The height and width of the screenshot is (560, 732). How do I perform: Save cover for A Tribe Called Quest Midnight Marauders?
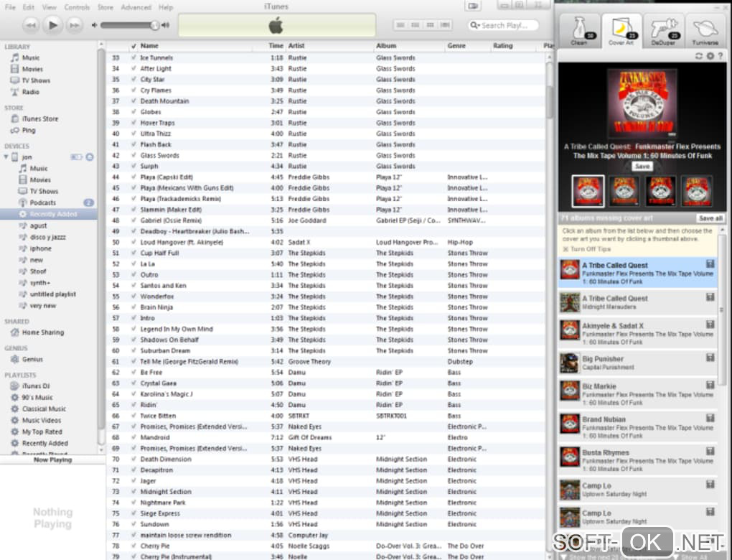pos(710,297)
